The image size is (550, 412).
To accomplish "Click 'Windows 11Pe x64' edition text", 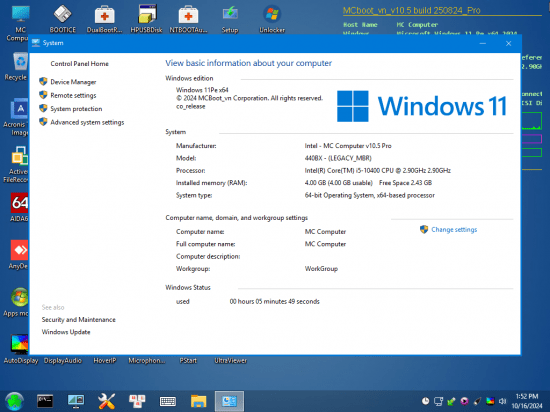I will tap(202, 90).
